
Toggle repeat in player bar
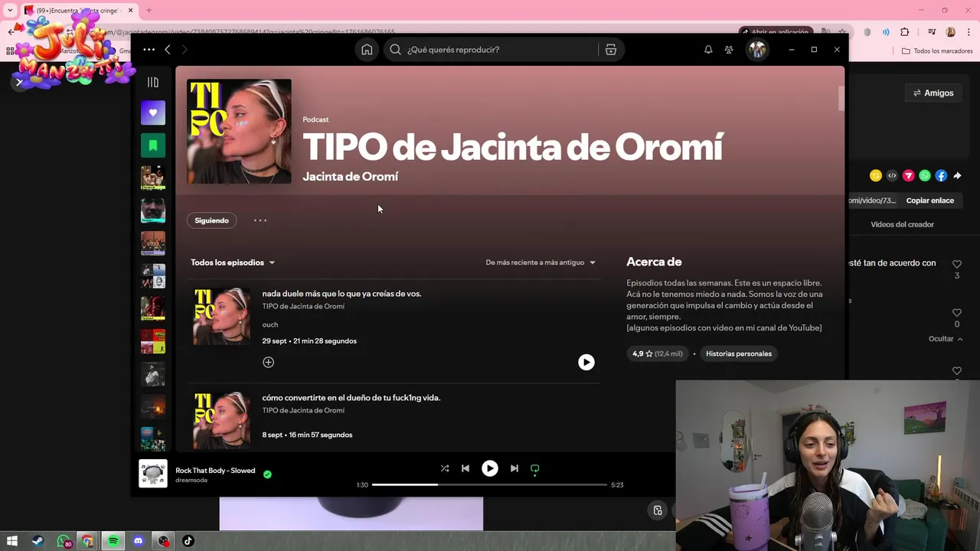(x=534, y=468)
